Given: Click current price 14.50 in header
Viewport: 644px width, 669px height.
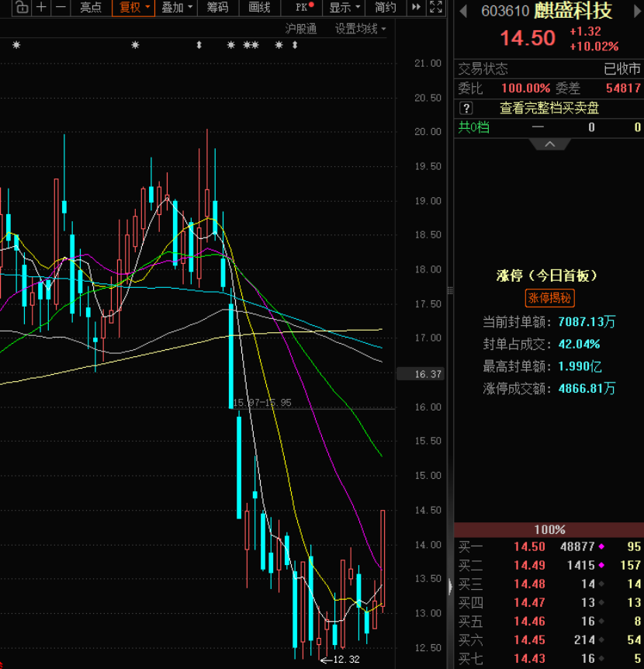Looking at the screenshot, I should pyautogui.click(x=528, y=38).
